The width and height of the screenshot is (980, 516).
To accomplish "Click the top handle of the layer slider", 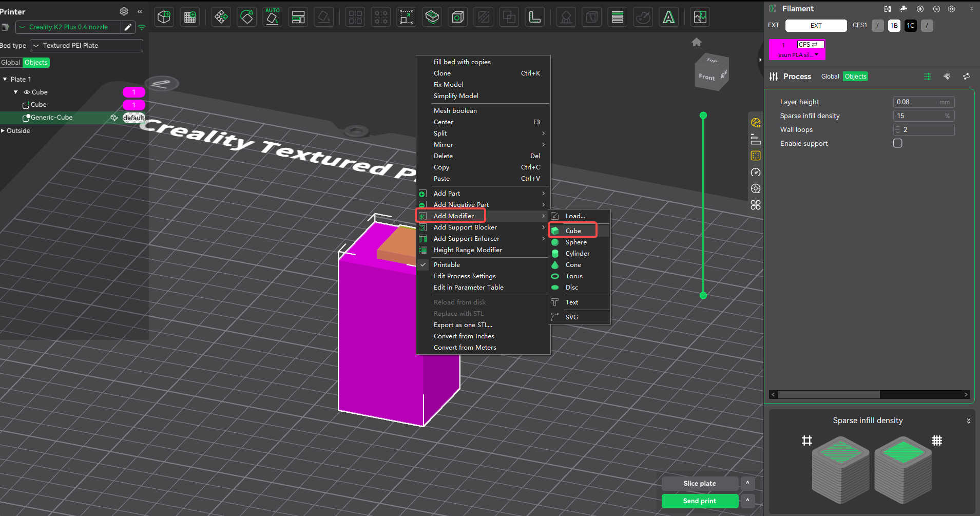I will [x=703, y=116].
